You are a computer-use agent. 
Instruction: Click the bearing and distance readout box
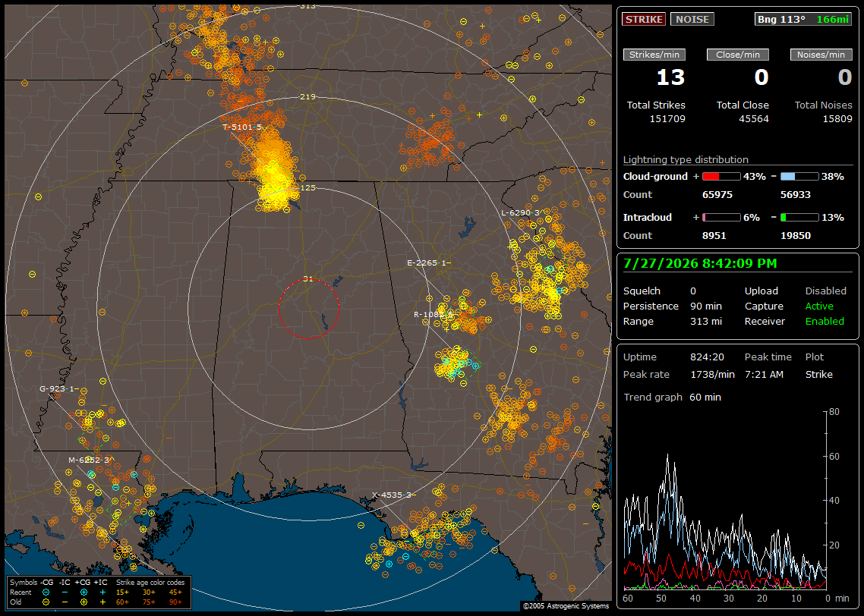pos(803,19)
